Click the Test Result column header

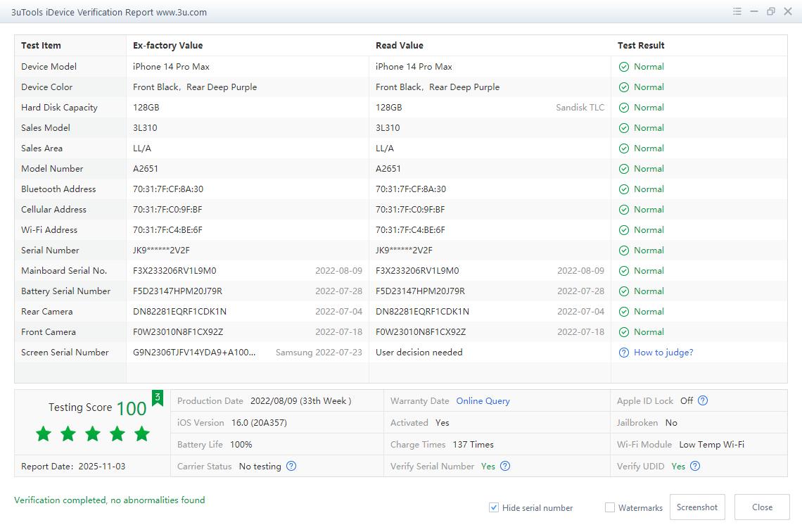tap(641, 46)
